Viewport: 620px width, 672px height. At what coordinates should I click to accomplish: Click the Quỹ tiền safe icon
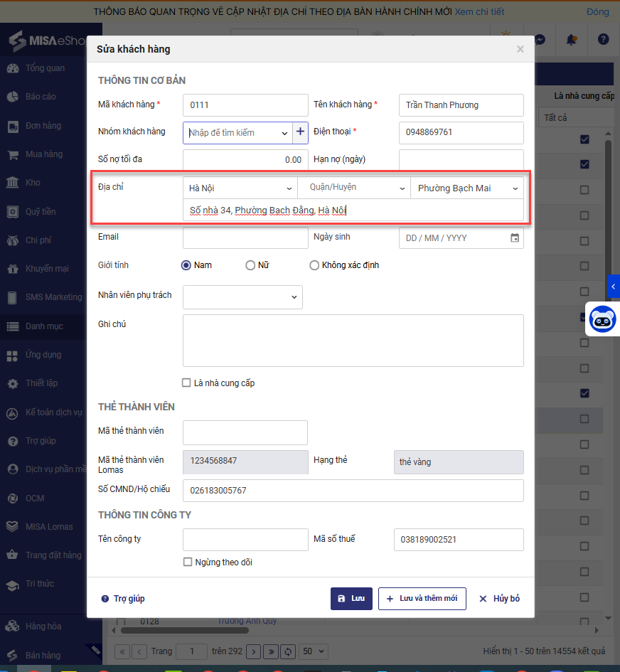[13, 212]
